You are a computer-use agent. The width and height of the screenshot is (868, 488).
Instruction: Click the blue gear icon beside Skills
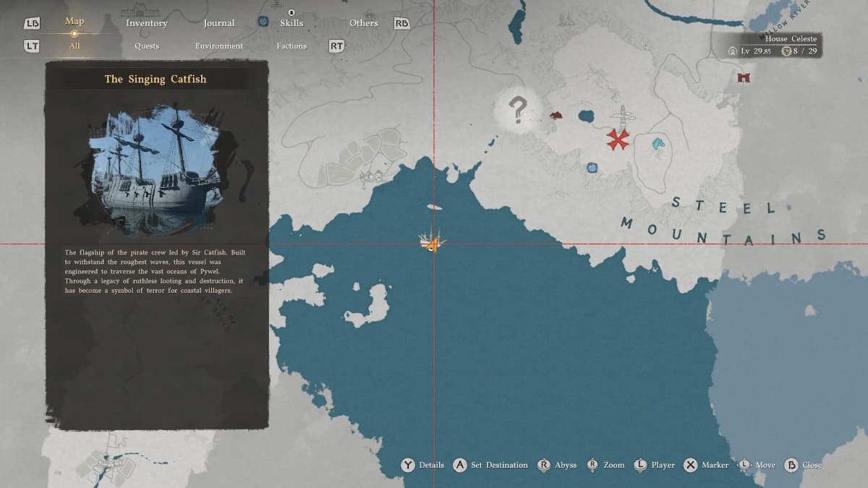263,22
